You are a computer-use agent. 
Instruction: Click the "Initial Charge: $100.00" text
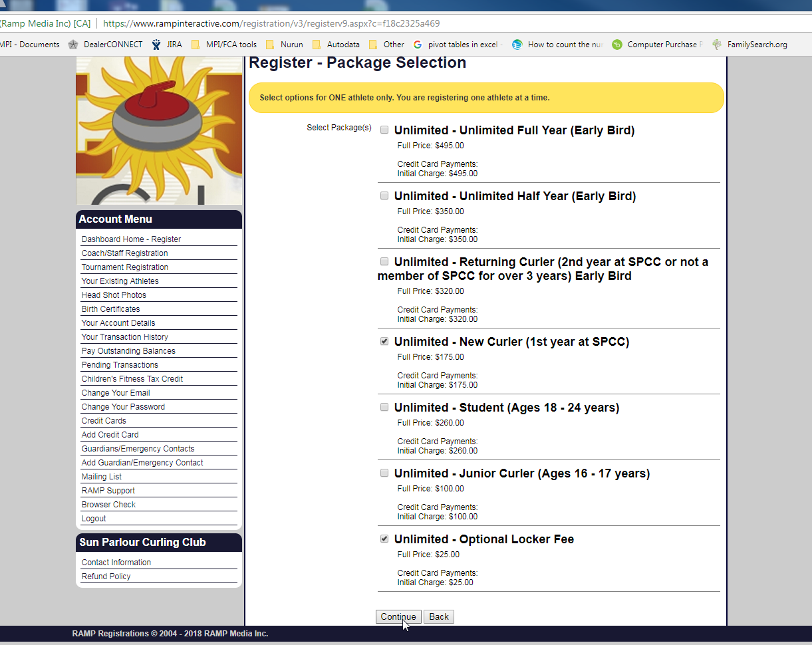pyautogui.click(x=438, y=517)
